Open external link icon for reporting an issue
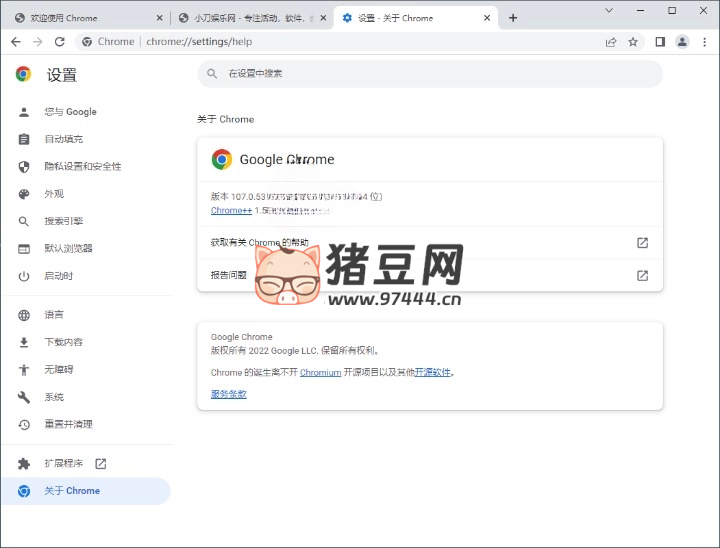 coord(642,276)
